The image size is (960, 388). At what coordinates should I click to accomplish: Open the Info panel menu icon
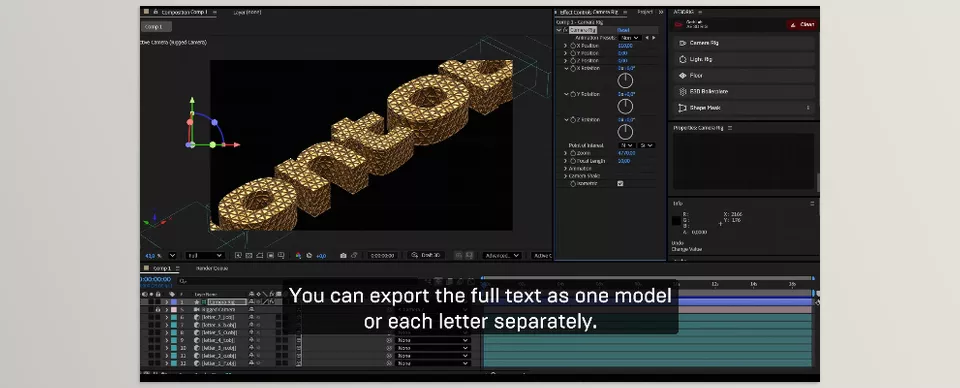pyautogui.click(x=812, y=203)
